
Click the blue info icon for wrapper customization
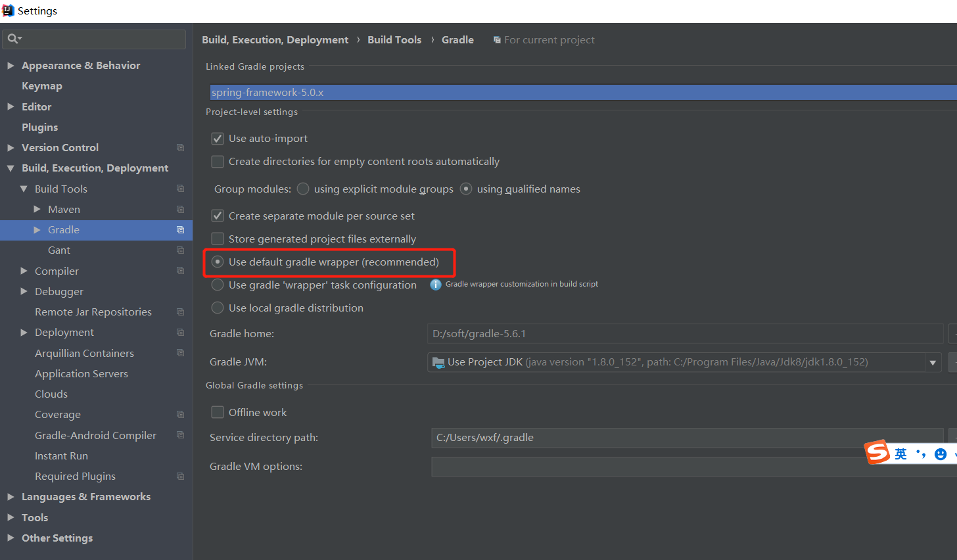pos(435,285)
